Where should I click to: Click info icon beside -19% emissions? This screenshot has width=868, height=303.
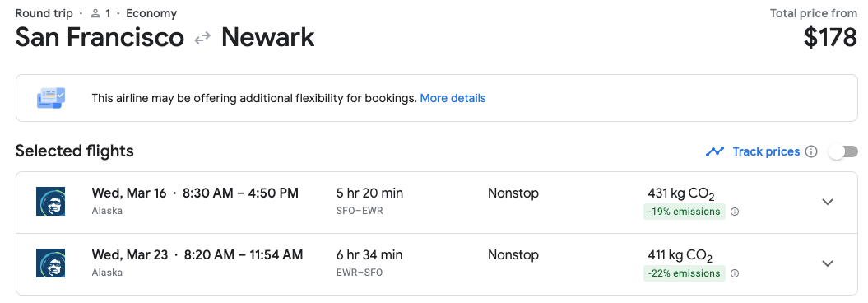(735, 212)
